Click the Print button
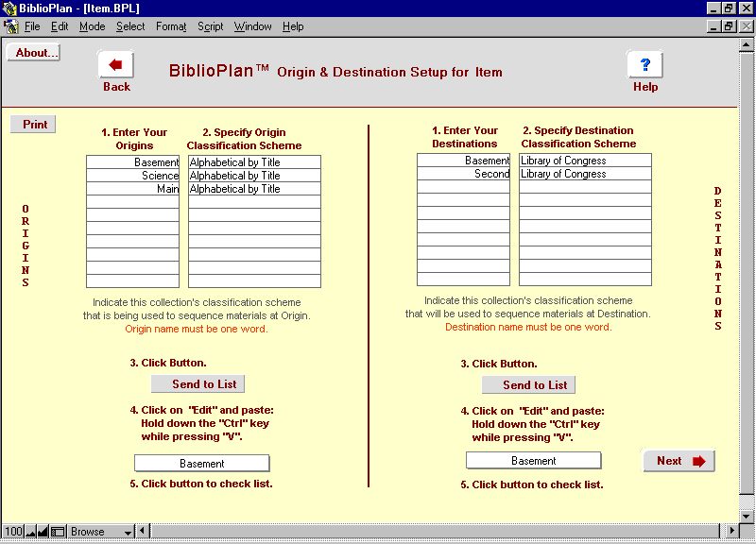756x544 pixels. [x=33, y=125]
